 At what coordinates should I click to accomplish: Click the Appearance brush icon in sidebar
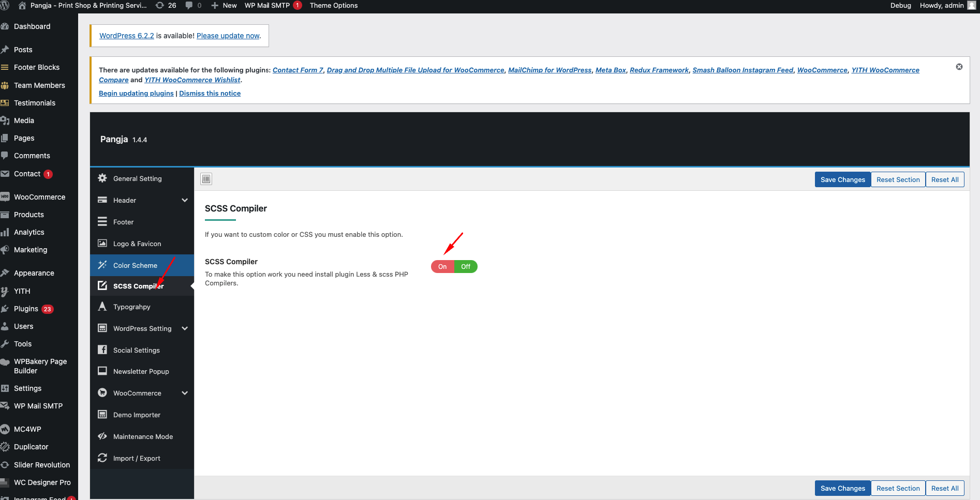click(5, 273)
